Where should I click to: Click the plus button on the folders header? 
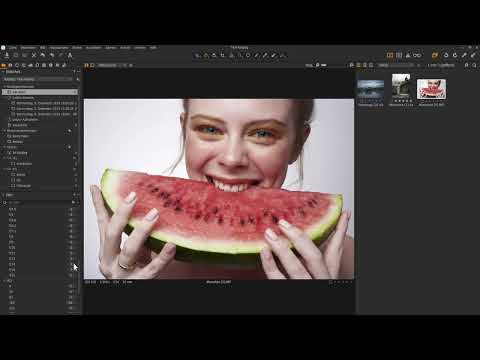(x=69, y=147)
